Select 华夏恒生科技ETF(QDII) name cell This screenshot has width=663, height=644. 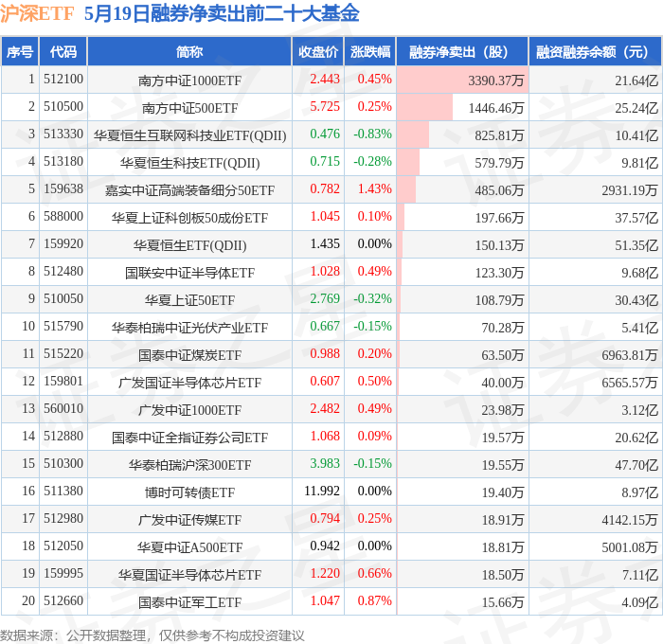[189, 163]
